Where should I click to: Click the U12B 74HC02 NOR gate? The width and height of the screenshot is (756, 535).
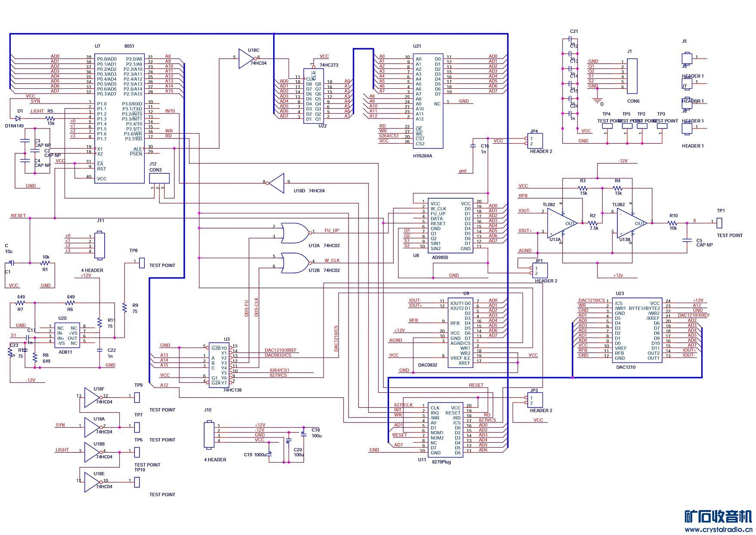[x=296, y=263]
